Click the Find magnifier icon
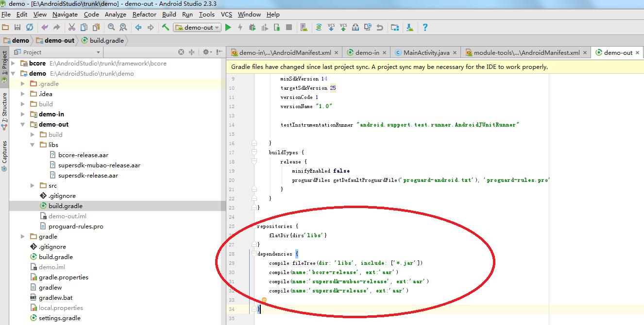 click(111, 27)
